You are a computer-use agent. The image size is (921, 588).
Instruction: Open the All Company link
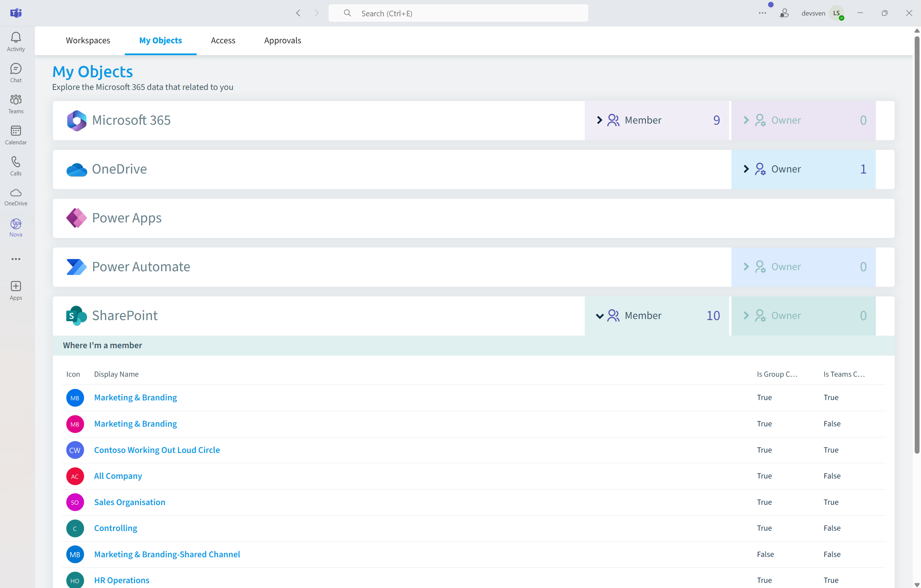point(118,476)
